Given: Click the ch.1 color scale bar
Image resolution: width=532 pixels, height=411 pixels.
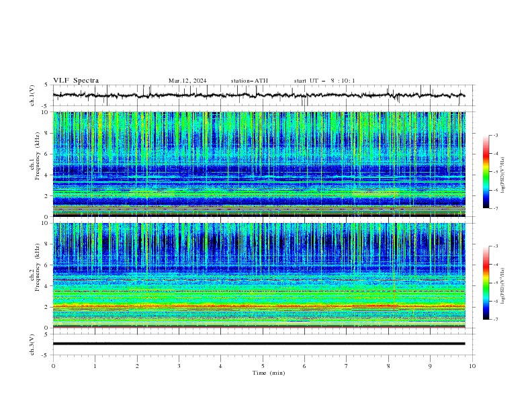Looking at the screenshot, I should (486, 172).
